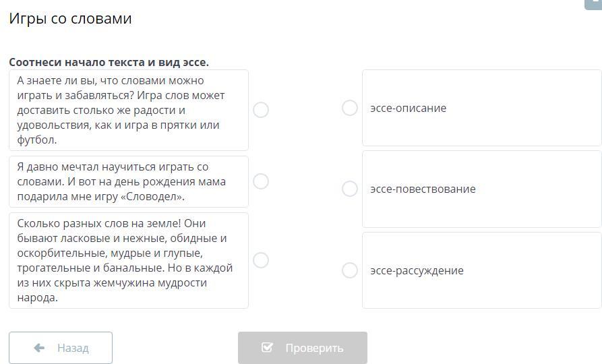602x364 pixels.
Task: Click the 'Соотнеси начало текста' instruction
Action: pos(109,62)
